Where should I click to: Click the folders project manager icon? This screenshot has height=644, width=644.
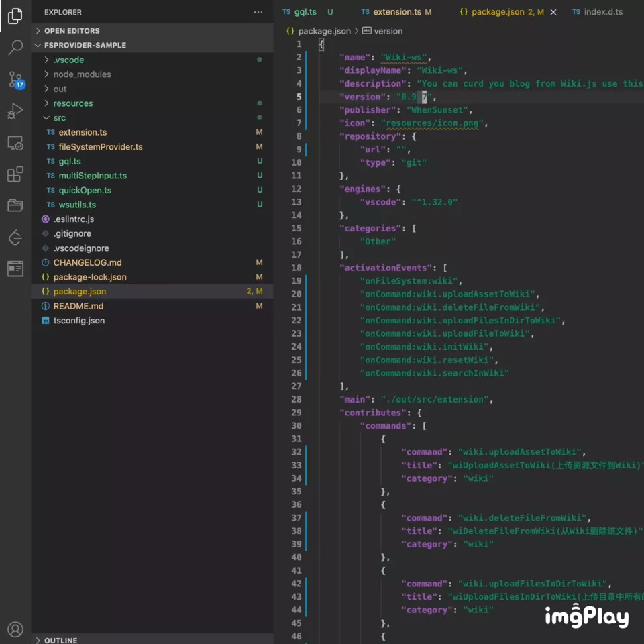coord(15,205)
